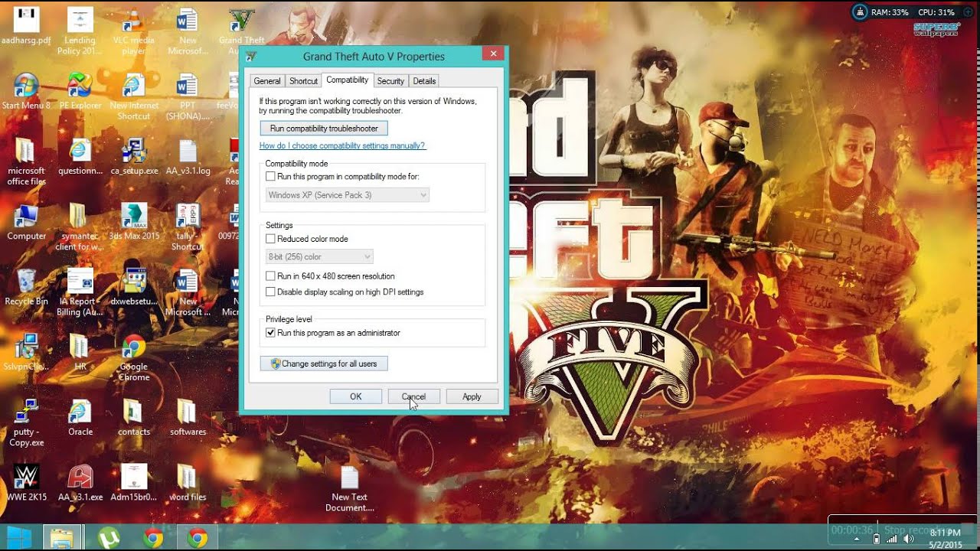Viewport: 980px width, 551px height.
Task: Open the AA_v3.1.log file
Action: click(188, 157)
